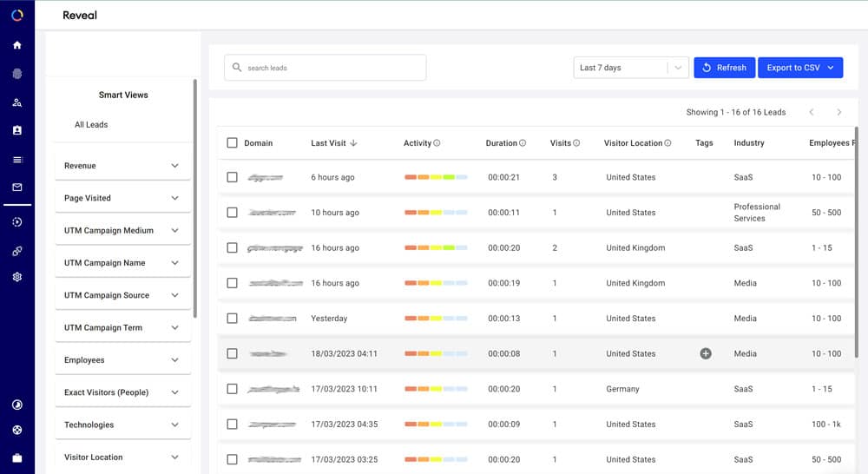
Task: Click the link chain sidebar icon
Action: [16, 251]
